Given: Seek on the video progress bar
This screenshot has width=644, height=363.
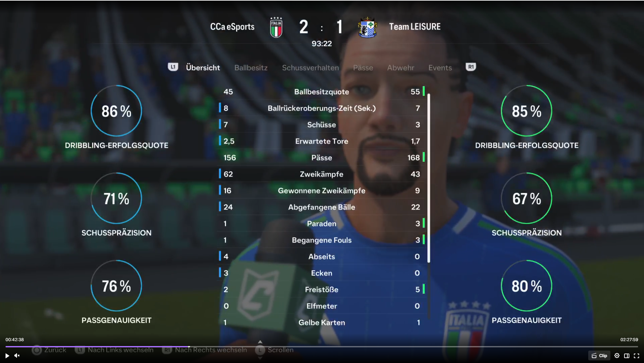Looking at the screenshot, I should [322, 346].
